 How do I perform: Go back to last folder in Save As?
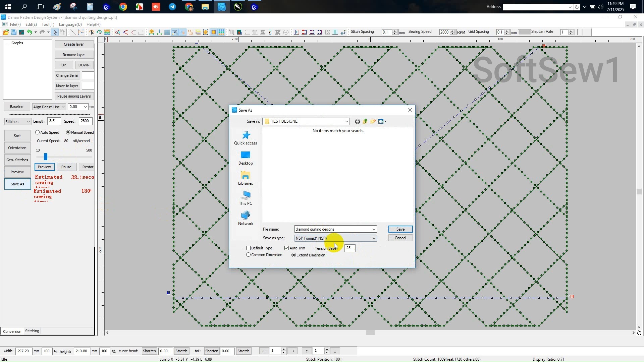(358, 121)
